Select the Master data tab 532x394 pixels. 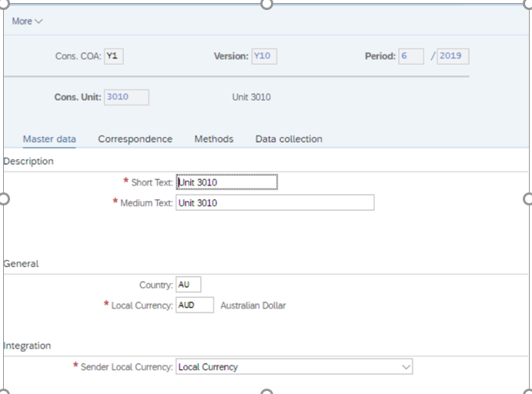[49, 139]
